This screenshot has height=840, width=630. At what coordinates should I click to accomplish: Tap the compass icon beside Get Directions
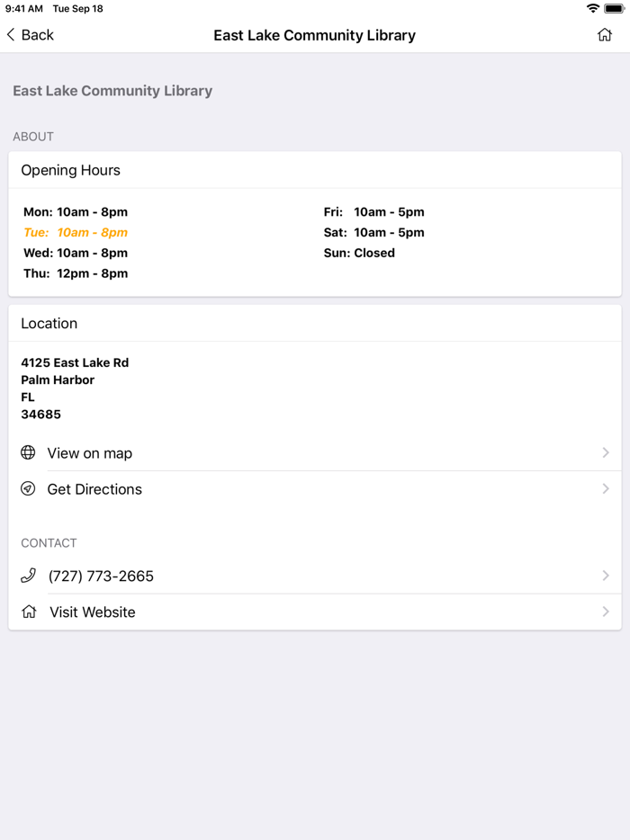click(x=29, y=489)
